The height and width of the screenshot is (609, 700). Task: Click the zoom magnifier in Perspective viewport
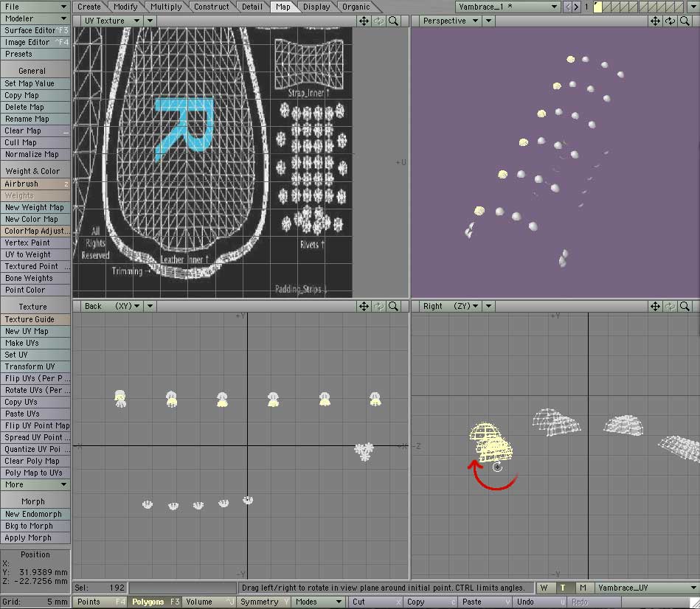click(685, 21)
